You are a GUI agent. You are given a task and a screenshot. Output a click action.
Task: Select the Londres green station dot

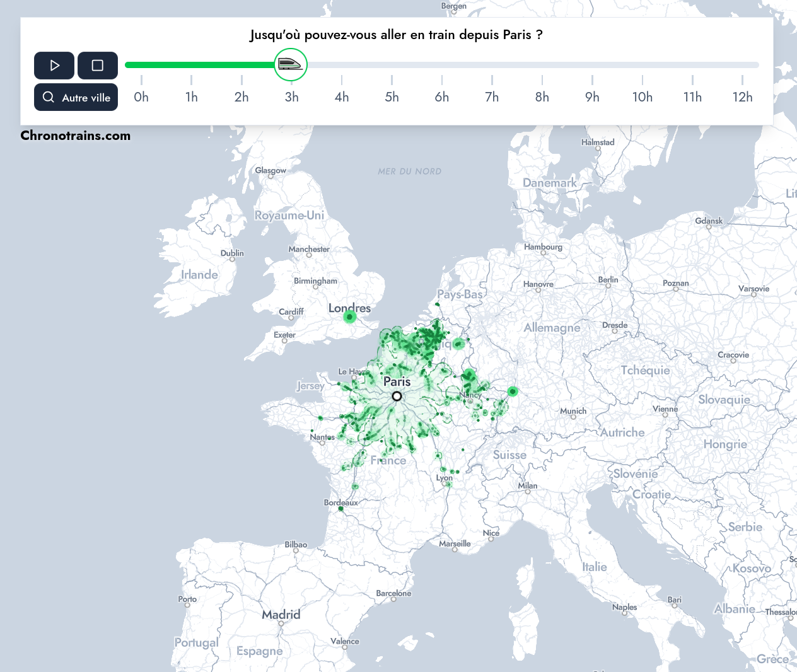coord(350,316)
